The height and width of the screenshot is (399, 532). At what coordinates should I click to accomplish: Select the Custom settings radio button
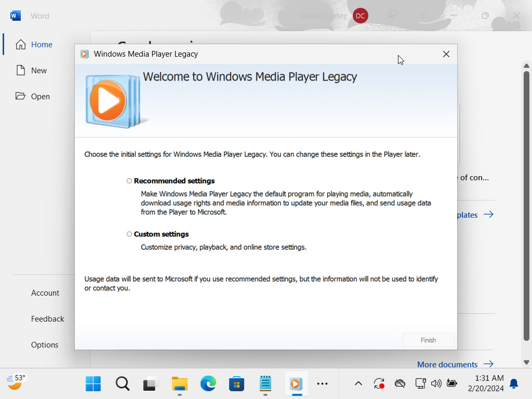(x=129, y=234)
